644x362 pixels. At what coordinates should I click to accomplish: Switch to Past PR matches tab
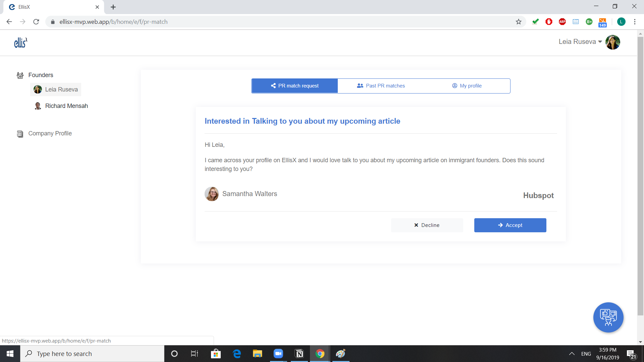coord(381,86)
